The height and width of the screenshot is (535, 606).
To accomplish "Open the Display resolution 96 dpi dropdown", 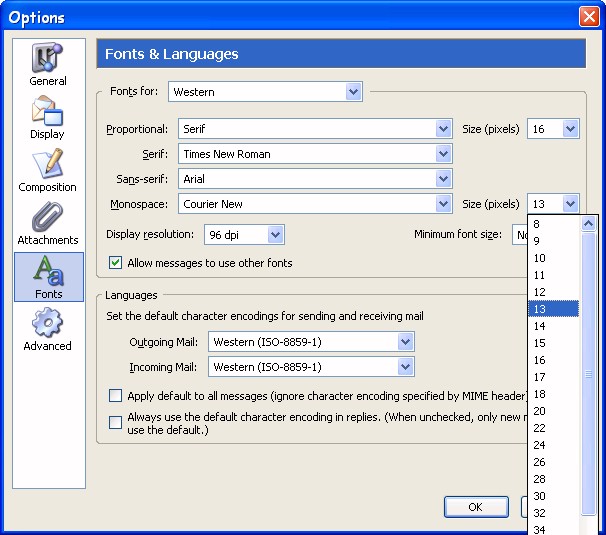I will [244, 235].
